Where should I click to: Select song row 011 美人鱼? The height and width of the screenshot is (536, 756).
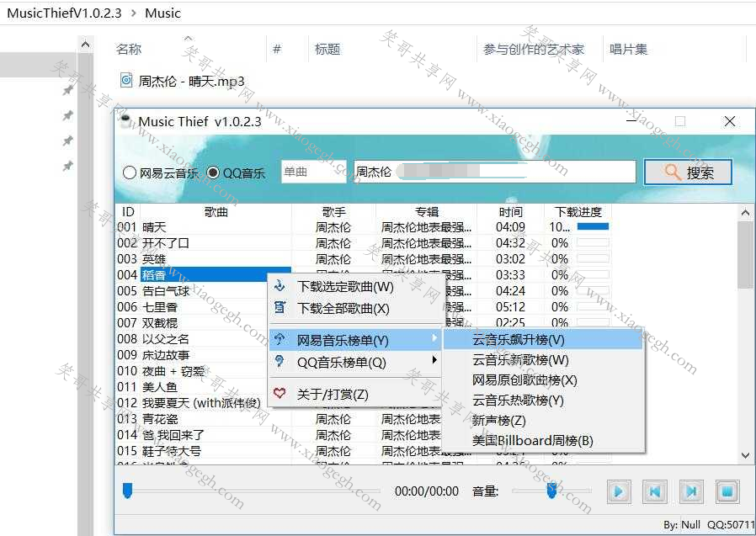coord(191,386)
